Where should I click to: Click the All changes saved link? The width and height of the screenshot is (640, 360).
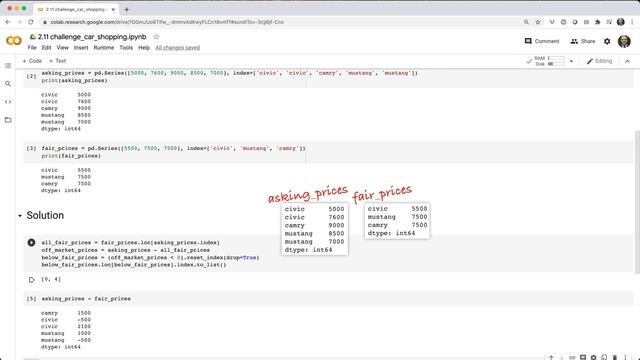(178, 48)
